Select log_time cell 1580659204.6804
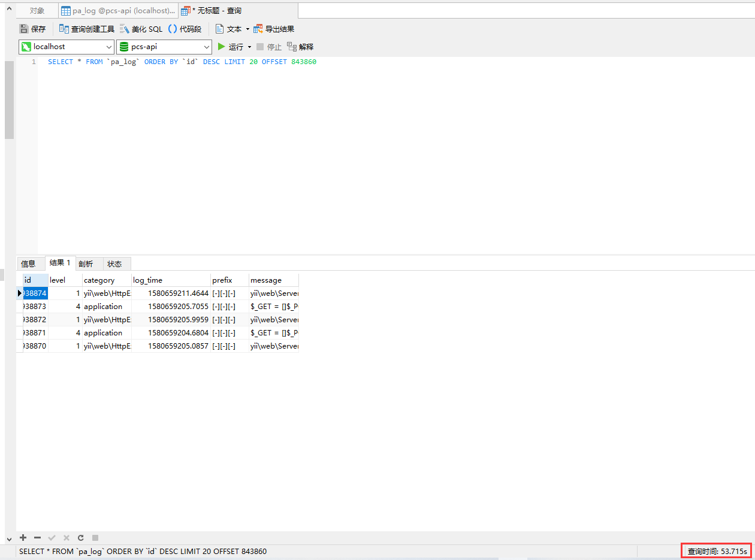 (x=171, y=333)
